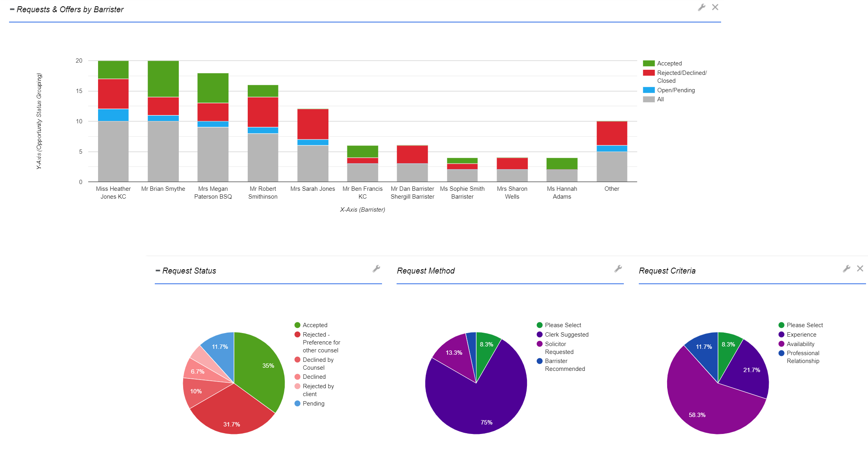
Task: Select Clerk Suggested legend item
Action: point(566,335)
